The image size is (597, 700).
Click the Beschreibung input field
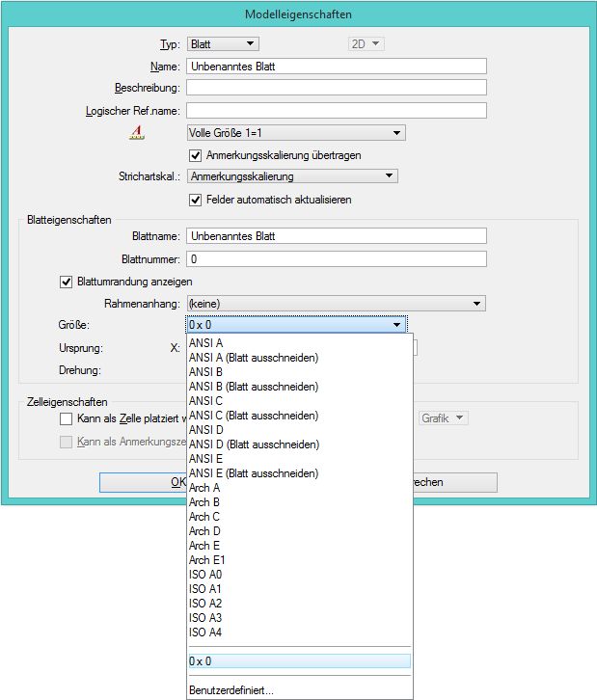pyautogui.click(x=337, y=88)
